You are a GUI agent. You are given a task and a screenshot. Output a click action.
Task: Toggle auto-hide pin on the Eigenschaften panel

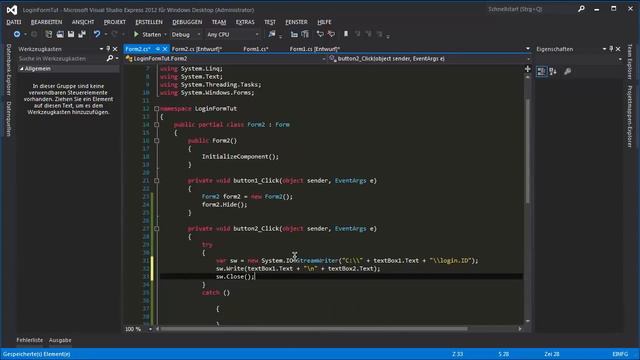click(611, 49)
